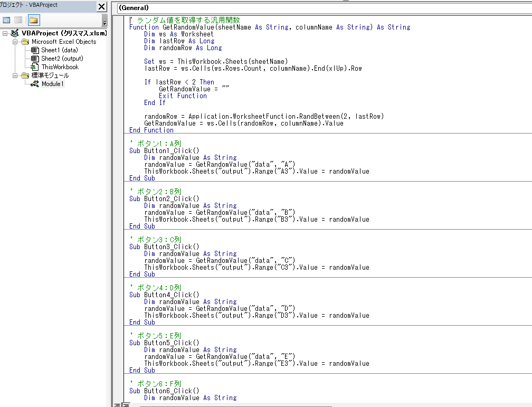This screenshot has width=532, height=407.
Task: Click the 'Sub Button2_Click()' line
Action: click(164, 199)
